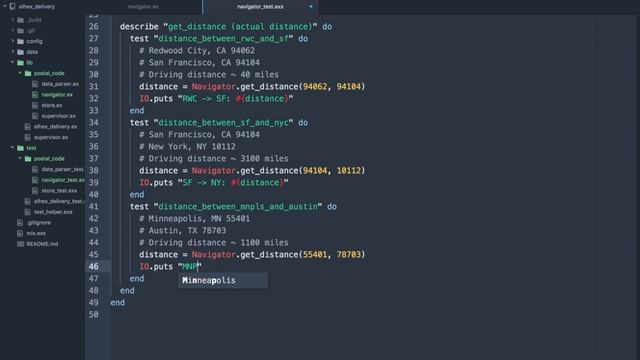640x360 pixels.
Task: Open elhex_delivery.ex file label
Action: click(x=56, y=127)
